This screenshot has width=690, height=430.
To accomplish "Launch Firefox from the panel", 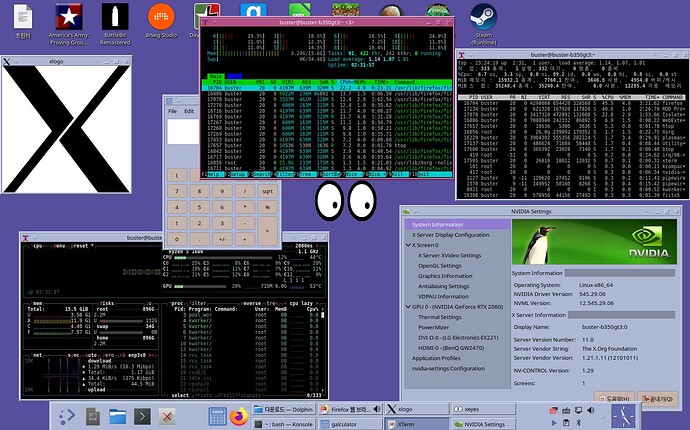I will click(239, 416).
